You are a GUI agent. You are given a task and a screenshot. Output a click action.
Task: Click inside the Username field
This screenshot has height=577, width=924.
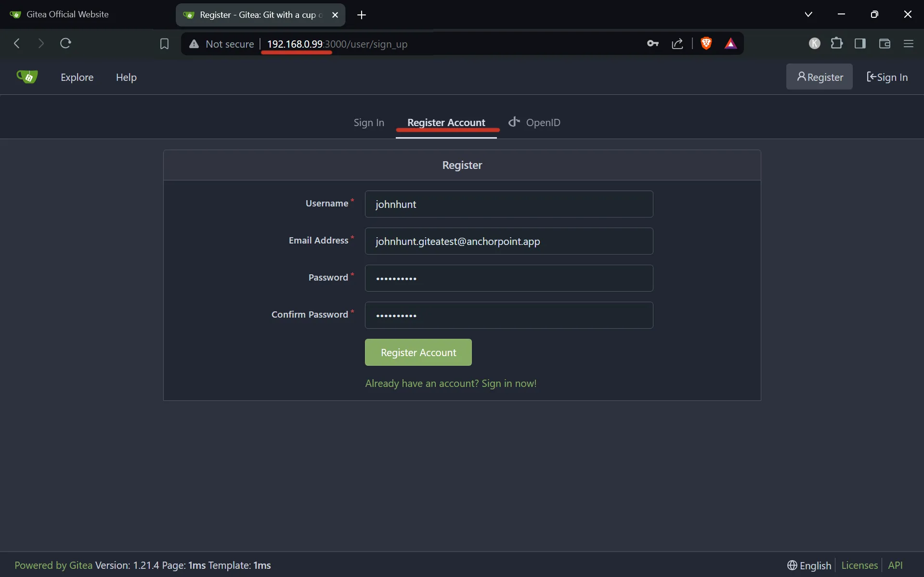(x=509, y=204)
